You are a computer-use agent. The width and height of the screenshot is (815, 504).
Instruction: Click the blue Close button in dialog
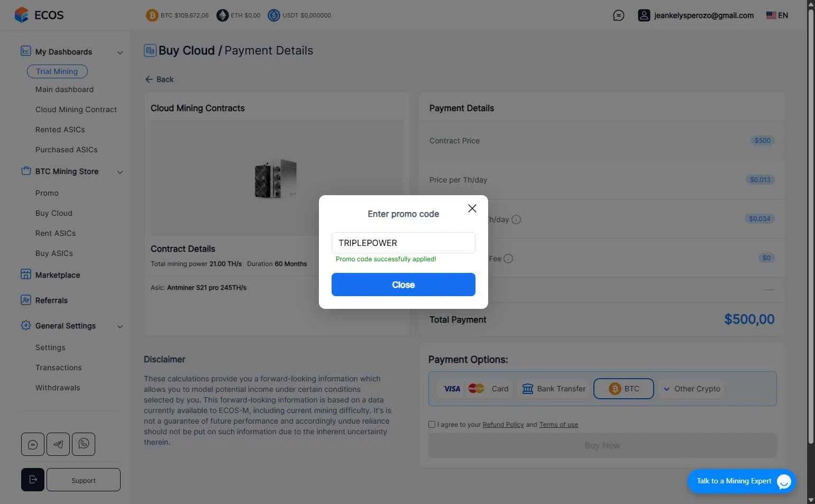[404, 285]
